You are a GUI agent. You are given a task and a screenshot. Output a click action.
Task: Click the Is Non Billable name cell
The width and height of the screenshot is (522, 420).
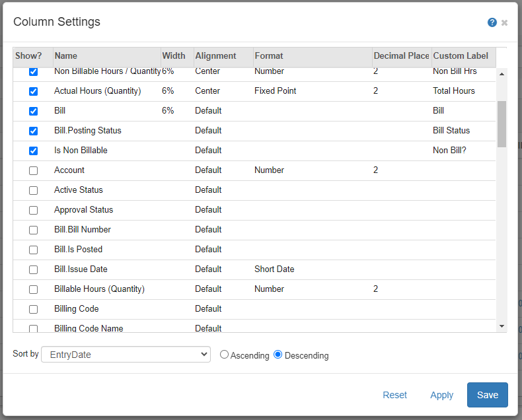pos(81,151)
